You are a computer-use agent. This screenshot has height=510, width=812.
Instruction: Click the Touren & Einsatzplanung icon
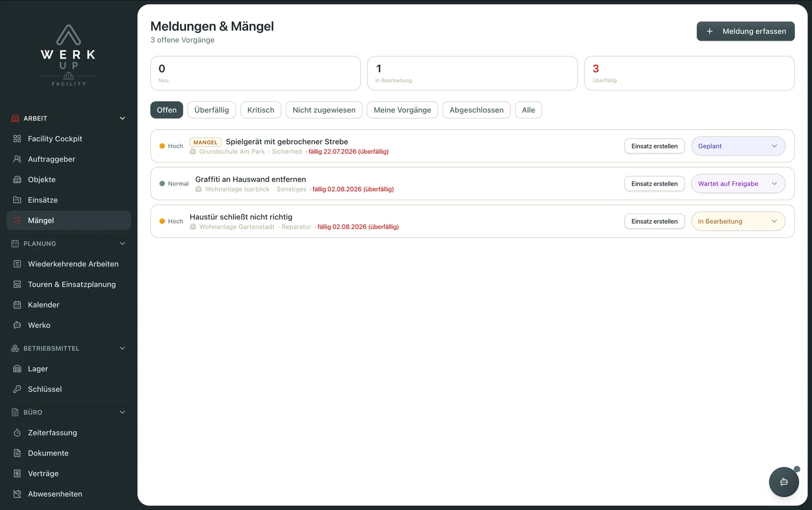click(x=17, y=284)
